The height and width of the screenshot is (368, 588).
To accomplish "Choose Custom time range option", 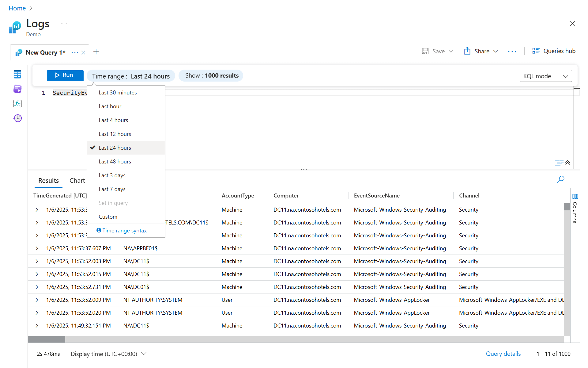I will [x=108, y=217].
